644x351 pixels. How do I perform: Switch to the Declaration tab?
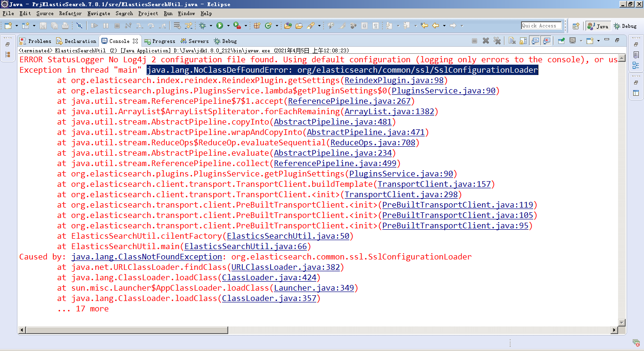(x=76, y=41)
